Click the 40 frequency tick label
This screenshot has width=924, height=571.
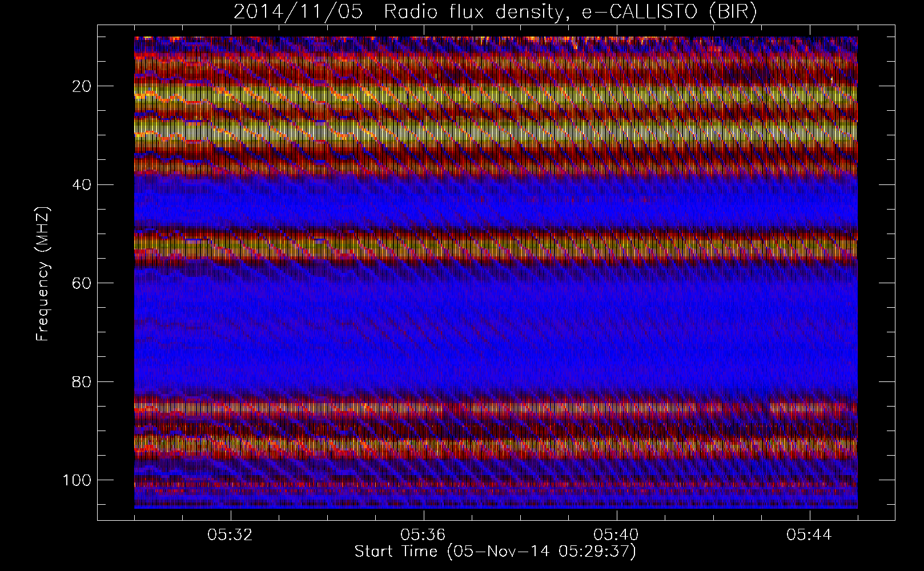point(82,184)
